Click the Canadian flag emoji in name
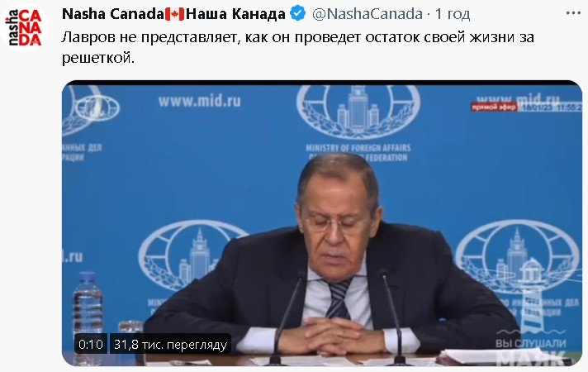The width and height of the screenshot is (588, 372). (175, 14)
